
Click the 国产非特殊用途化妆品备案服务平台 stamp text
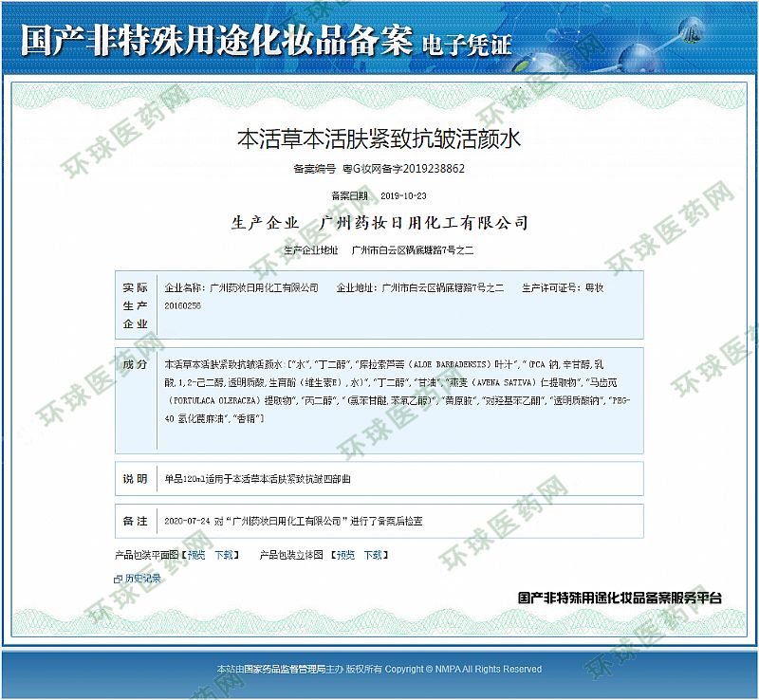[x=620, y=599]
